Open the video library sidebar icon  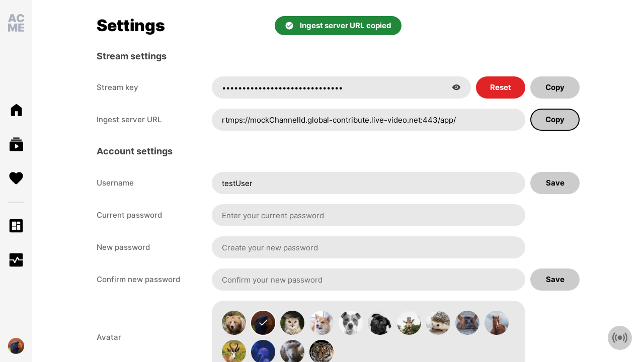(16, 144)
